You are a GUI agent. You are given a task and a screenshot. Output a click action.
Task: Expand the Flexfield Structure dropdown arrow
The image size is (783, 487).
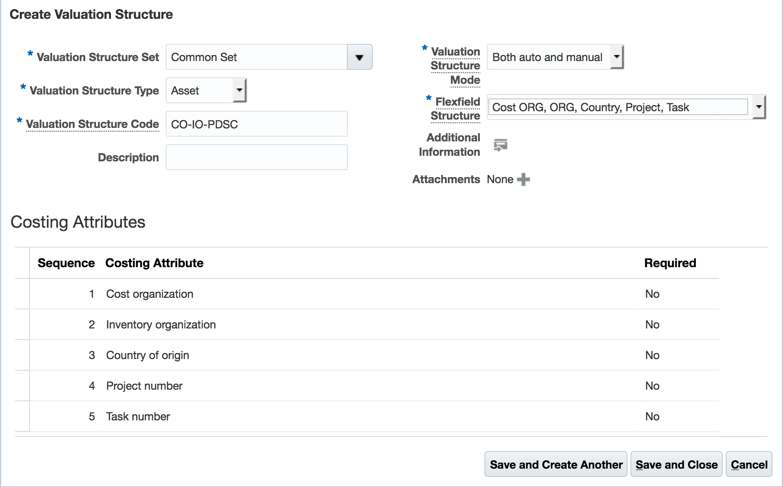click(759, 107)
